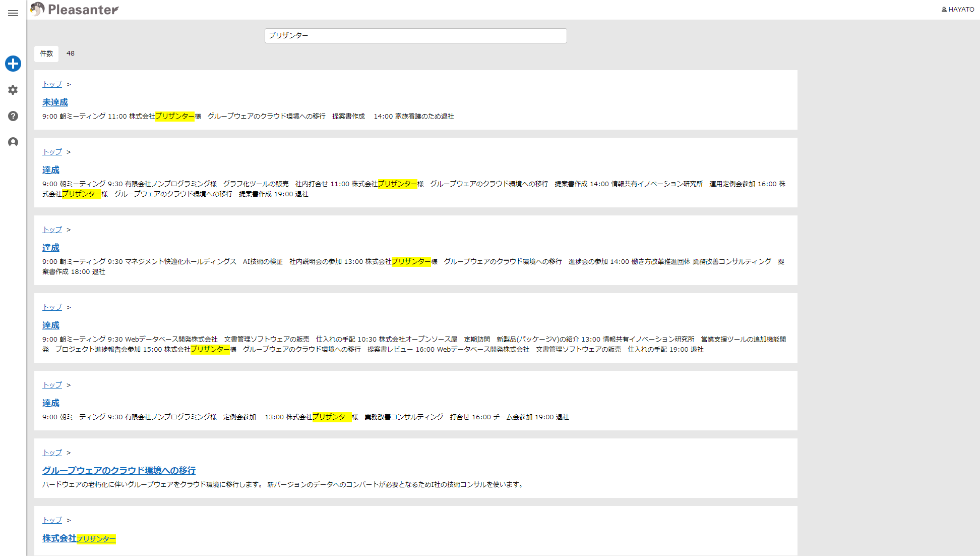Click トップ breadcrumb above 株式会社プリザンター
980x556 pixels.
click(52, 520)
